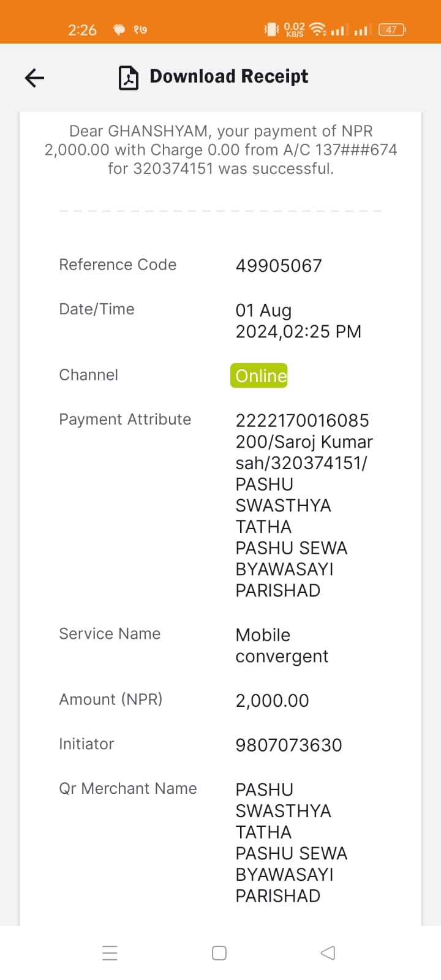
Task: Tap the vibrate mode status icon
Action: click(271, 29)
